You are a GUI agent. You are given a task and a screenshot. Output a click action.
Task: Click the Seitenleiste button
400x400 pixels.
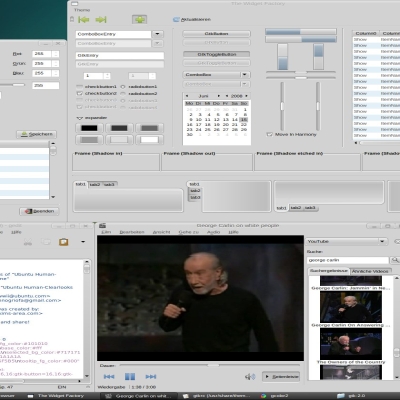[x=281, y=377]
